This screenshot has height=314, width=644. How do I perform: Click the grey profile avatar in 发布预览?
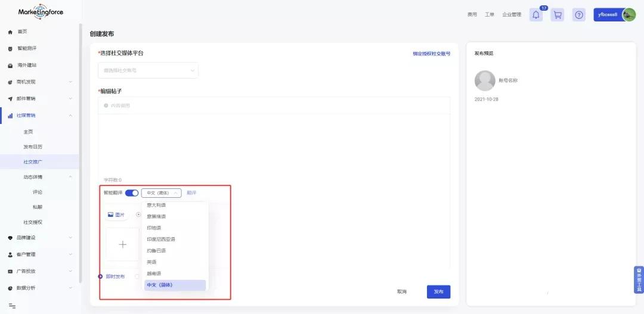(485, 81)
